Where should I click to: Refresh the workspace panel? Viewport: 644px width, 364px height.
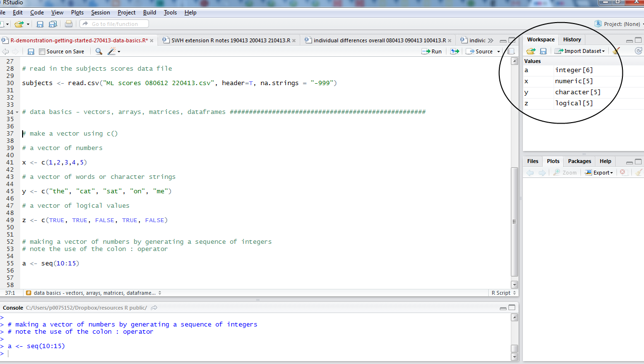pos(638,51)
